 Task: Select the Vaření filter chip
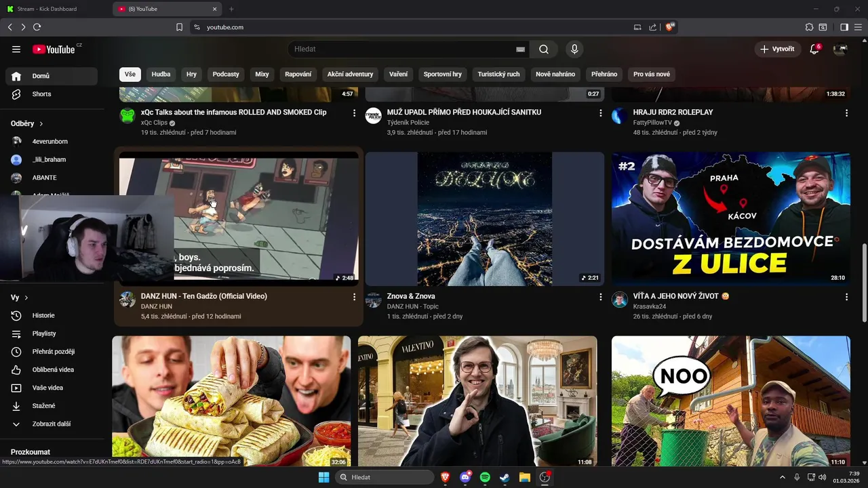pos(399,75)
